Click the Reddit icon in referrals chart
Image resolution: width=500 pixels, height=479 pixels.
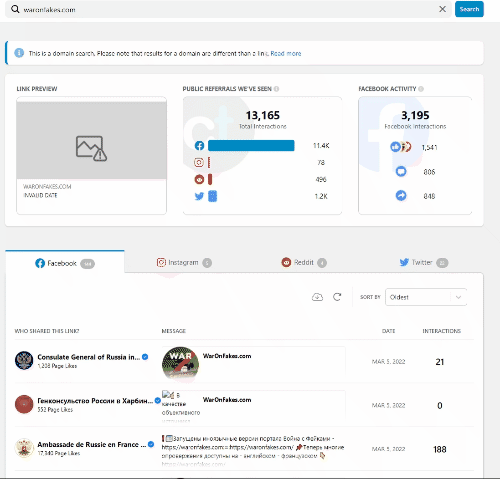coord(199,179)
